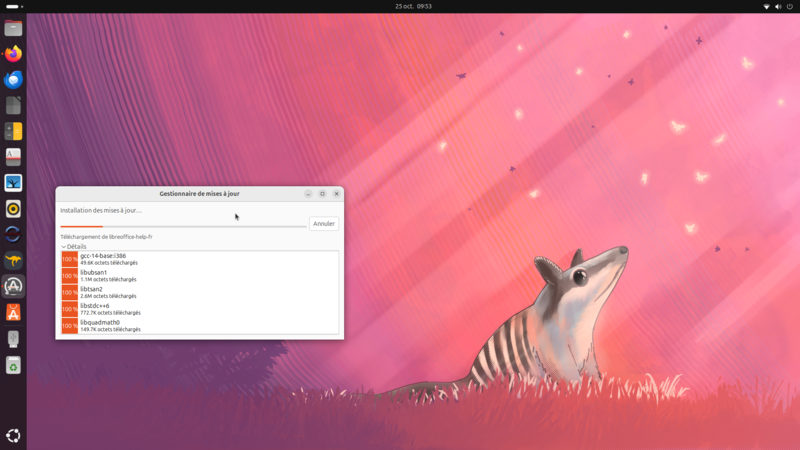Minimize the Gestionnaire de mises à jour window

click(x=308, y=194)
